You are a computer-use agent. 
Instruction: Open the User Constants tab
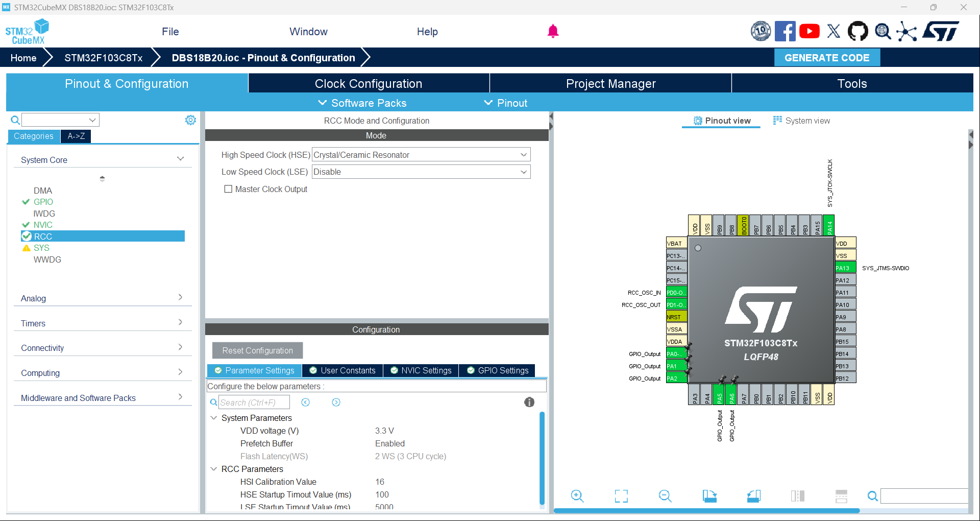[x=342, y=370]
